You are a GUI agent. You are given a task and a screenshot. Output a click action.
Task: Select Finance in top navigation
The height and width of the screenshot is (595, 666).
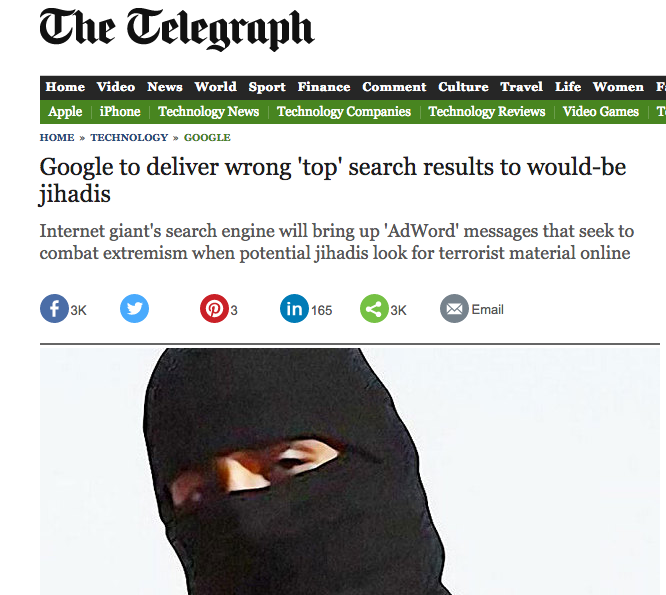(x=324, y=87)
